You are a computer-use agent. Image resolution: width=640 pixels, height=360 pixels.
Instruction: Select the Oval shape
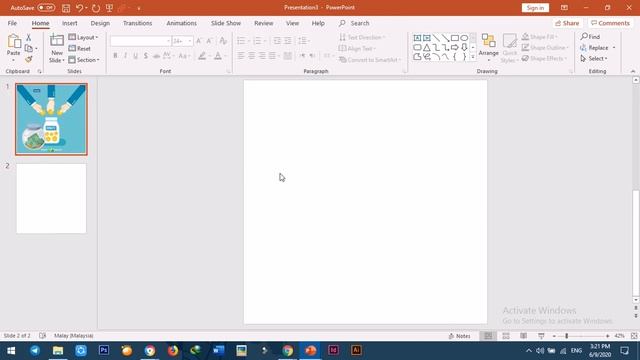coord(464,38)
